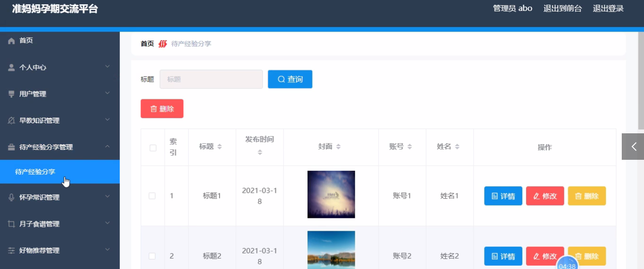Check the checkbox for row 2

(x=152, y=256)
